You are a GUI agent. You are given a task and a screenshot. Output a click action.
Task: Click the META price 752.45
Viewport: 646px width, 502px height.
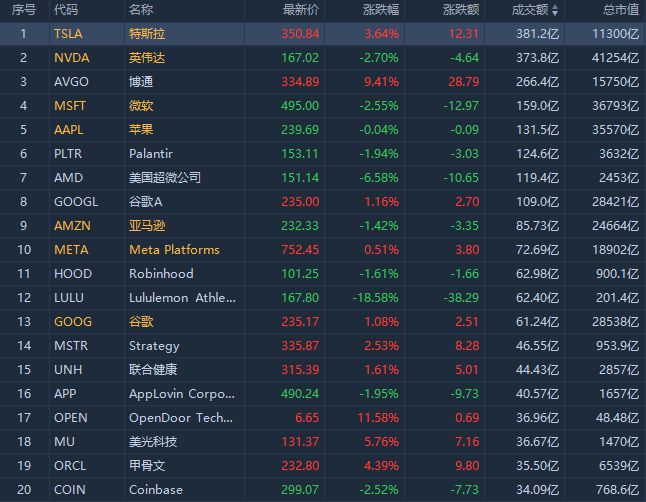tap(300, 250)
